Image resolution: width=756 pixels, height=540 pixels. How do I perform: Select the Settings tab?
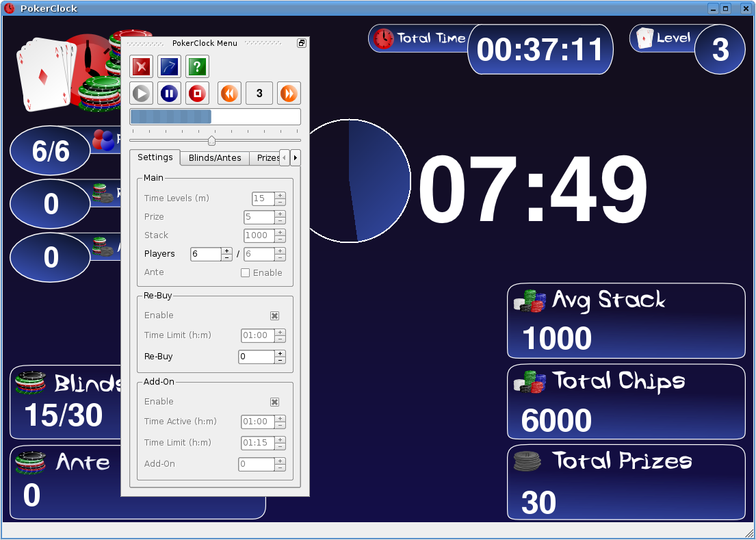(x=155, y=157)
